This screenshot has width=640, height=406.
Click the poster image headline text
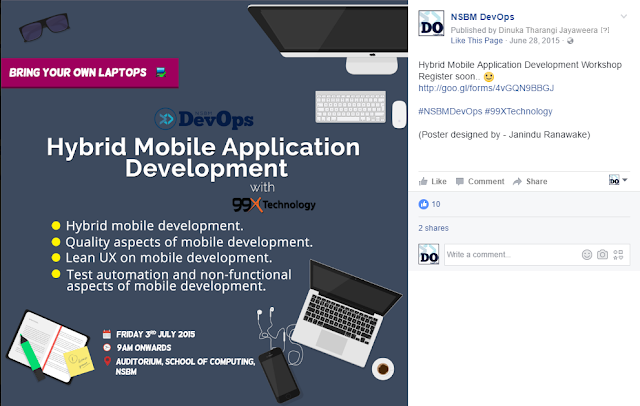(203, 157)
